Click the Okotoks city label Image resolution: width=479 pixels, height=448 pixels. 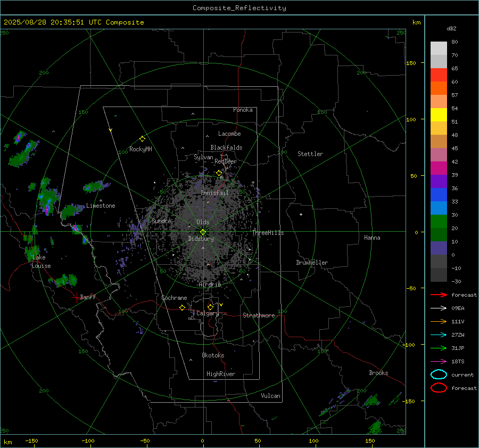pos(213,355)
